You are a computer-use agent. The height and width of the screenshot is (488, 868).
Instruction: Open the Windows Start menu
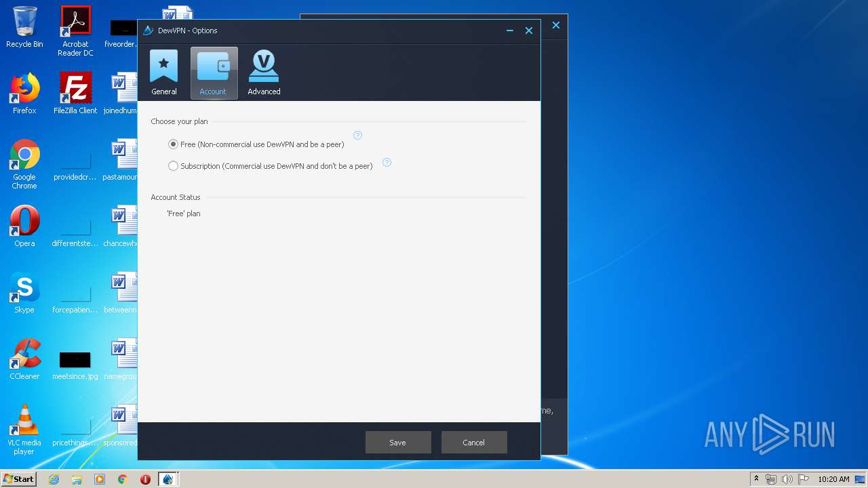[18, 479]
